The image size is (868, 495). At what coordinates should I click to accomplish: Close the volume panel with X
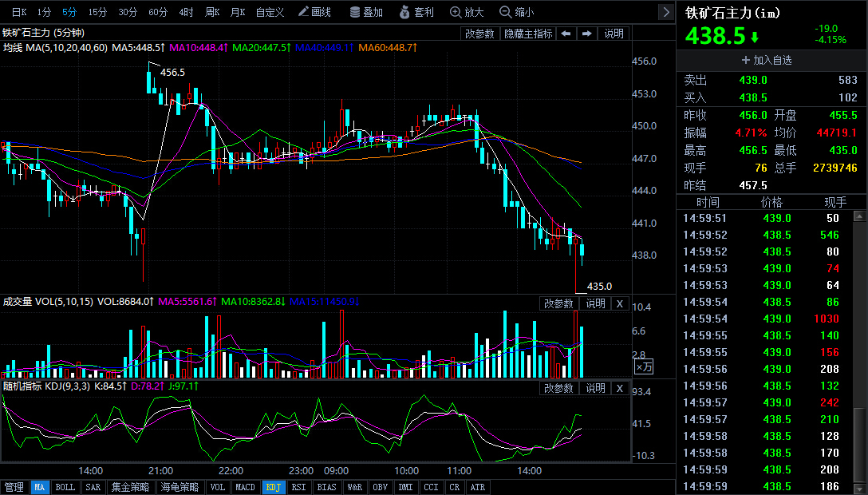[620, 303]
